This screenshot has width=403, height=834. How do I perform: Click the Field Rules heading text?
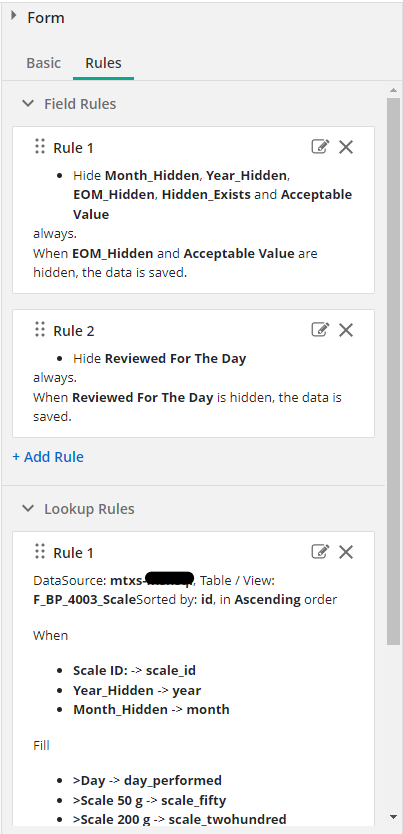click(x=80, y=104)
